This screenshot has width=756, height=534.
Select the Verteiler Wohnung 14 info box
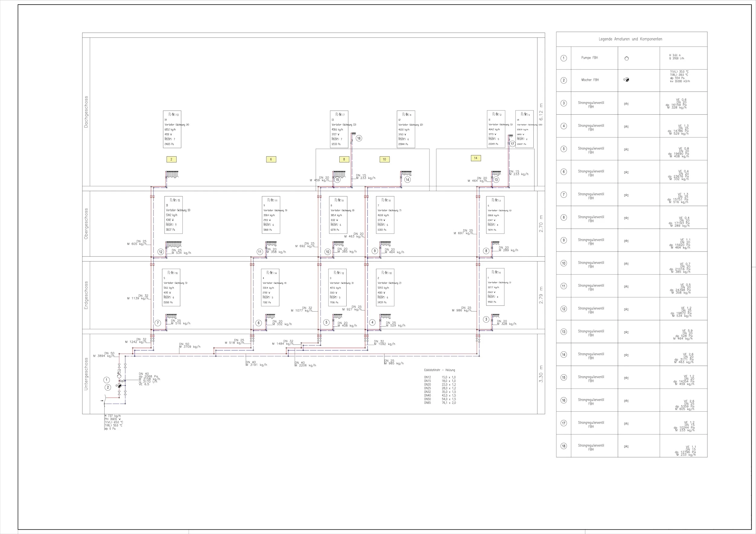tap(172, 129)
